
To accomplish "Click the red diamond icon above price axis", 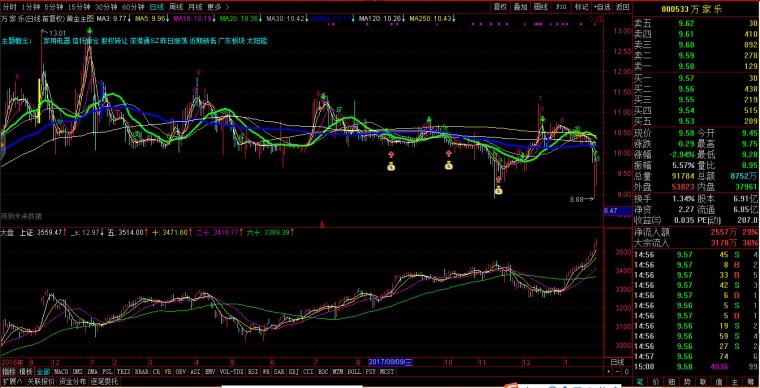I will coord(592,19).
